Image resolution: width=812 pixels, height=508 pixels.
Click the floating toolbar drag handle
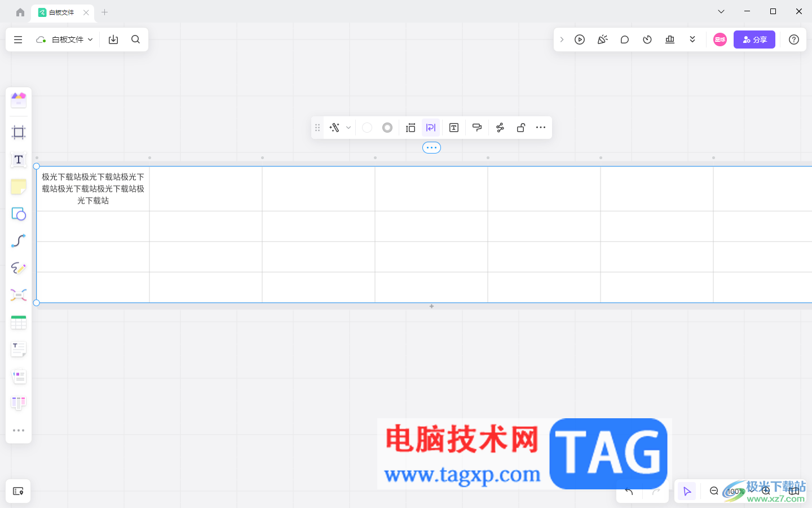317,128
